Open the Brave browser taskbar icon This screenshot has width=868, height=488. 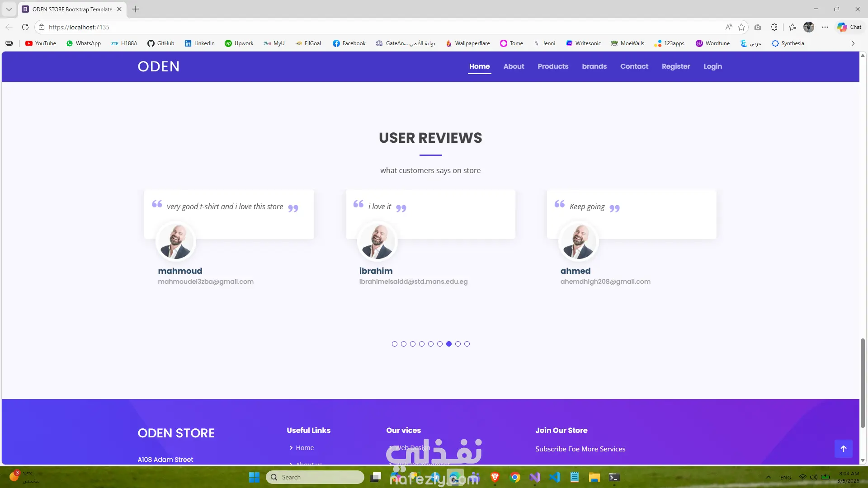(495, 477)
